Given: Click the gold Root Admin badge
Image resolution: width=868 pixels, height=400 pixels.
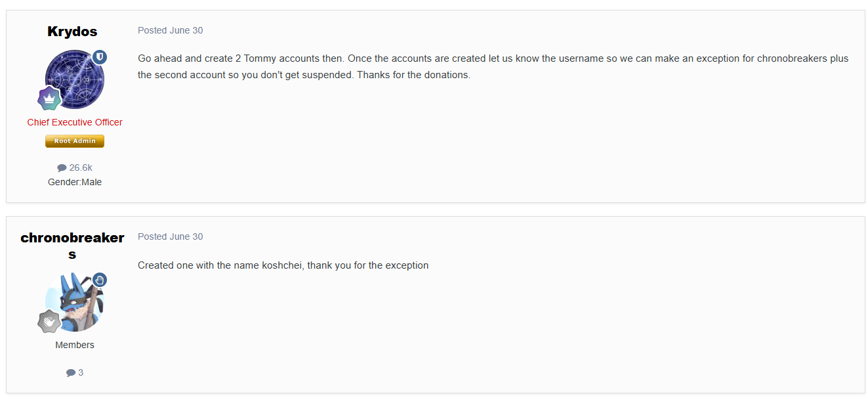Looking at the screenshot, I should click(75, 141).
